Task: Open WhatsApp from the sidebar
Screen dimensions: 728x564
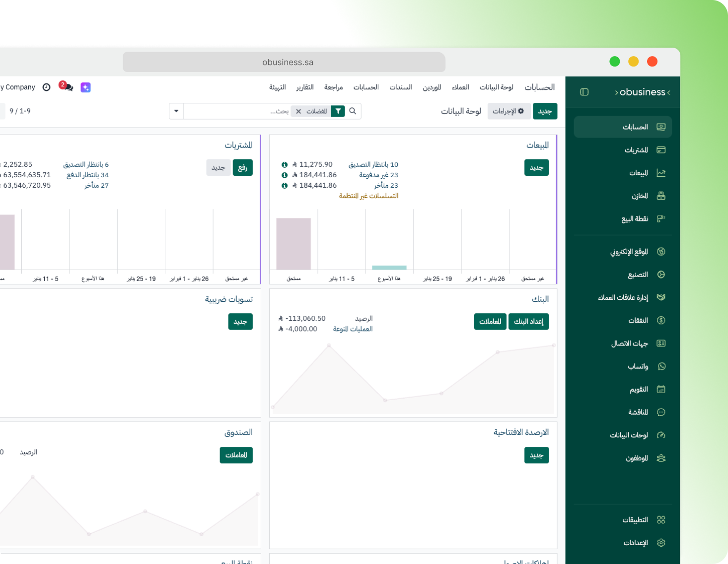Action: pos(661,366)
